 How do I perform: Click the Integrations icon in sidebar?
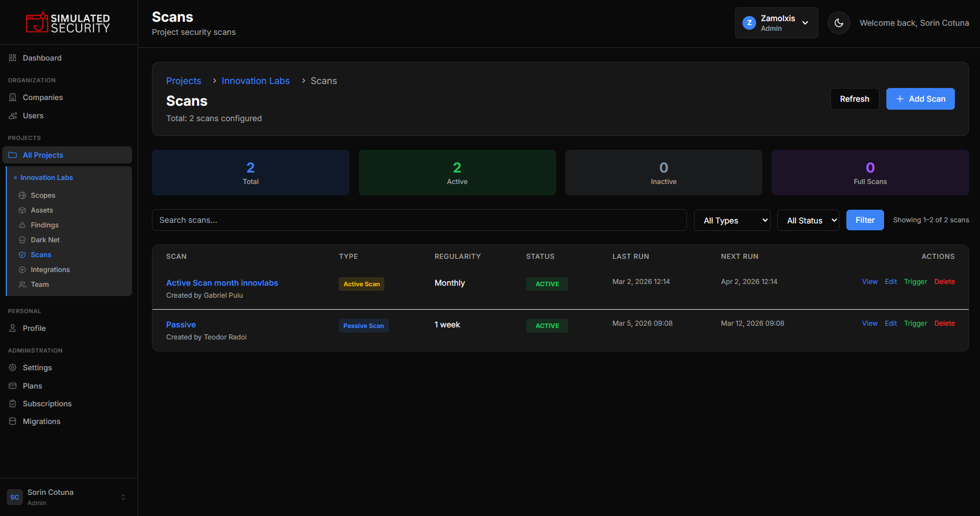(x=22, y=270)
